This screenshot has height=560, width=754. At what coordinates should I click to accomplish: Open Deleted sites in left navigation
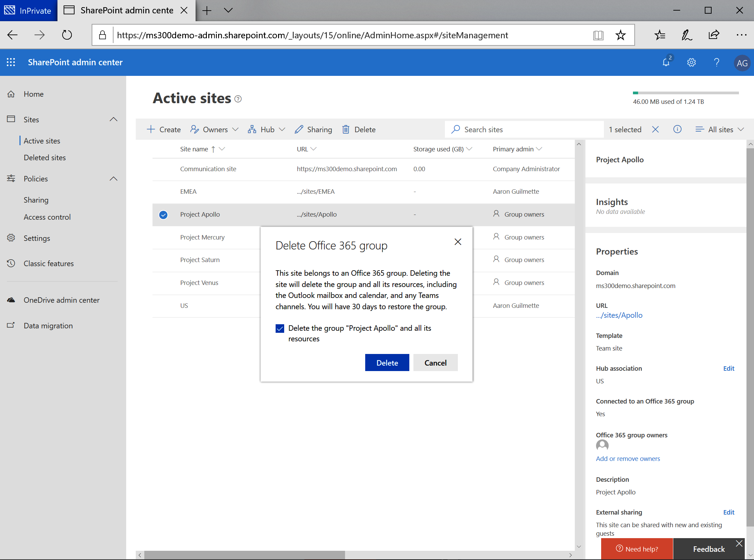click(x=44, y=158)
